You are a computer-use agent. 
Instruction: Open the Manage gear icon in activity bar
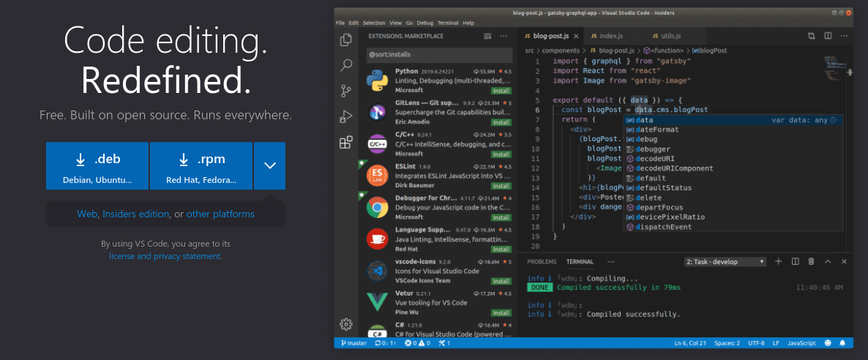click(346, 324)
